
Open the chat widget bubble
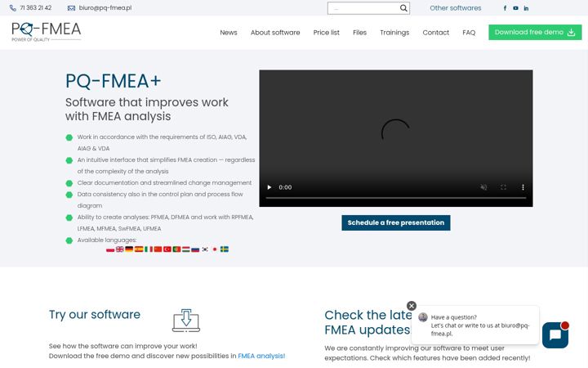tap(555, 335)
